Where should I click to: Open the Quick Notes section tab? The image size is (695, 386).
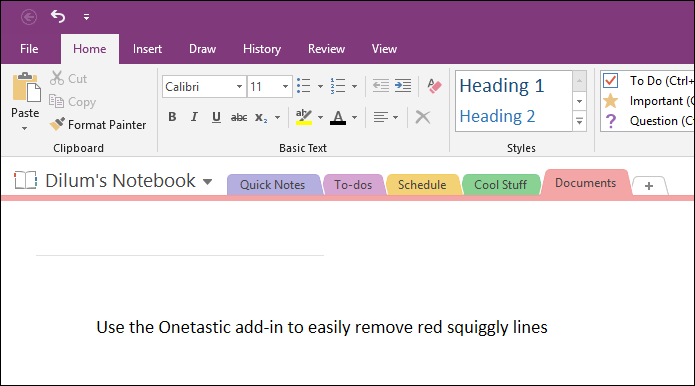tap(273, 185)
